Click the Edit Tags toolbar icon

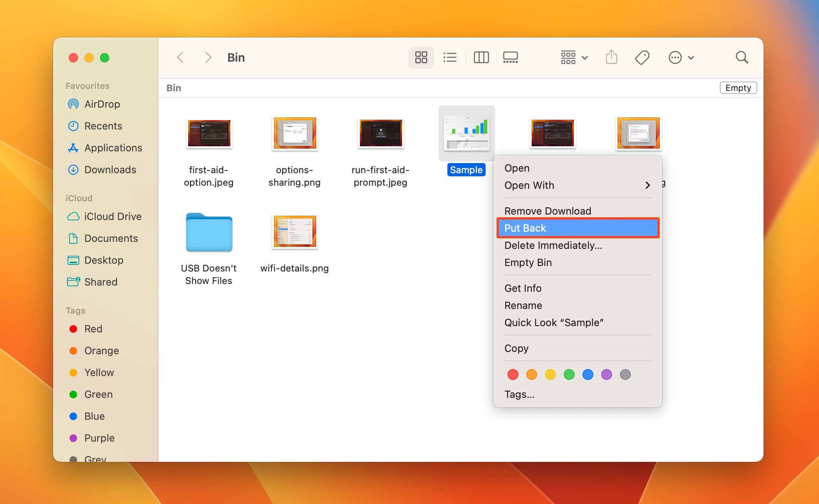click(642, 58)
